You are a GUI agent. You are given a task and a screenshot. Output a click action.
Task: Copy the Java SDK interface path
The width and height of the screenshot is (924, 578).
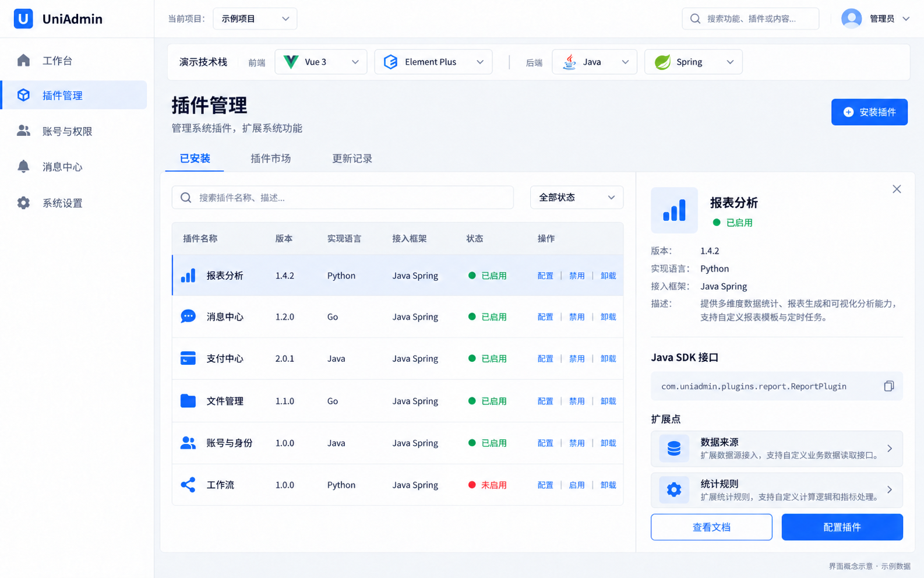[x=888, y=386]
